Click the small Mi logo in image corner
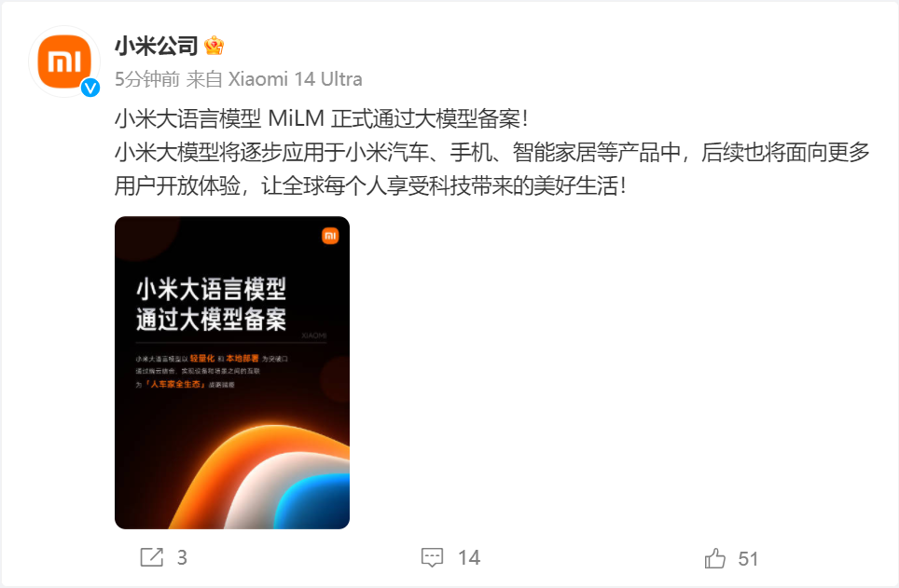The width and height of the screenshot is (899, 588). tap(330, 236)
